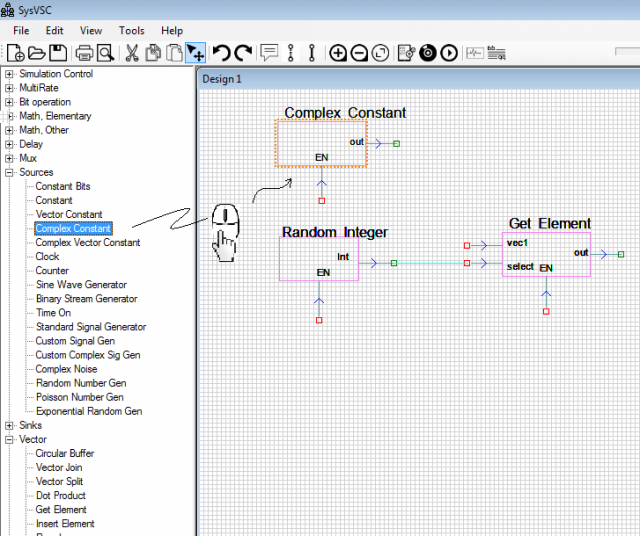Select the Design 1 tab
640x536 pixels.
(222, 79)
